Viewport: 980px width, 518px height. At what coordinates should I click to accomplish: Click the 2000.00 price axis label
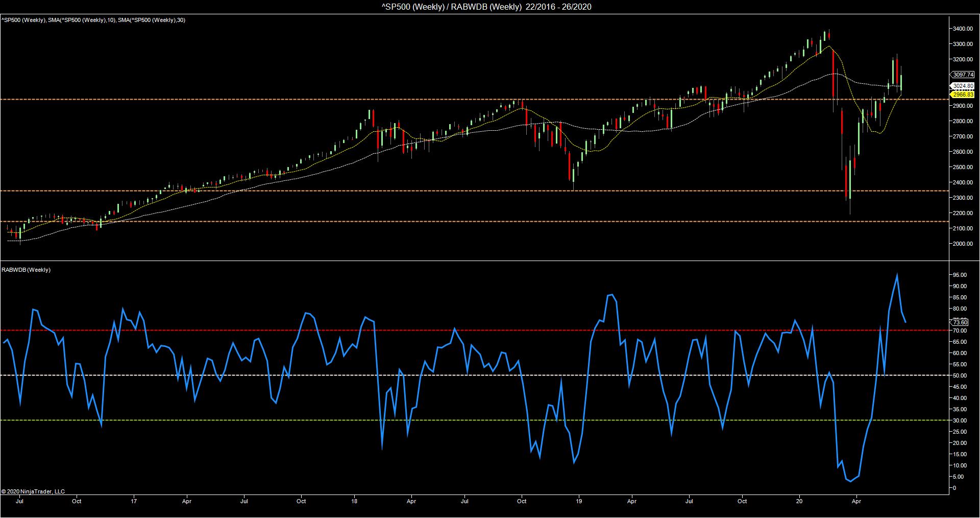[x=962, y=244]
